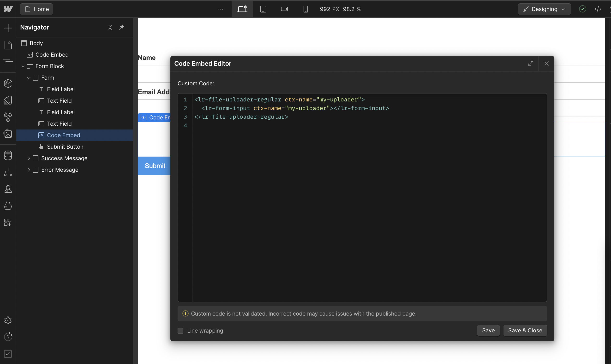This screenshot has height=364, width=611.
Task: Open the Pages panel
Action: (x=8, y=45)
